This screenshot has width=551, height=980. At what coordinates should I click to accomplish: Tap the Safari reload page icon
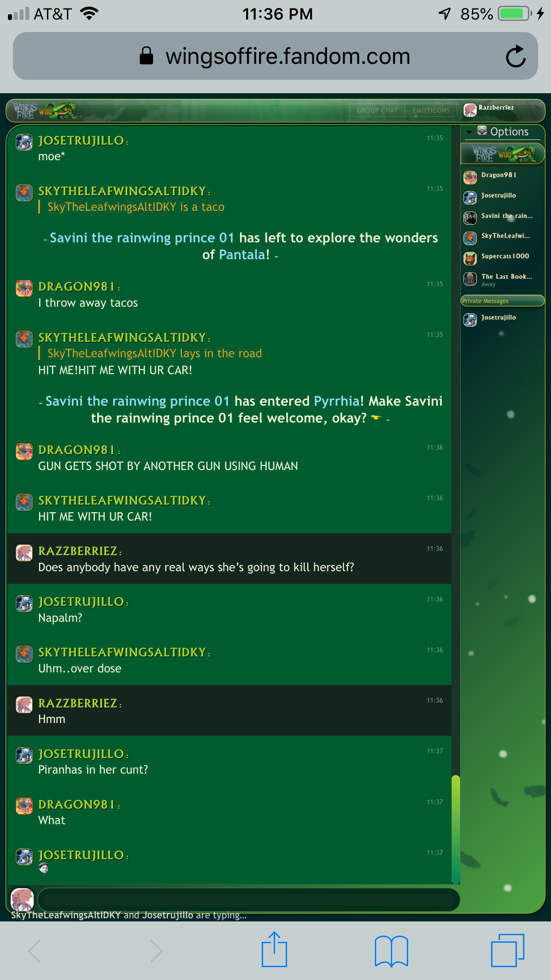click(516, 56)
